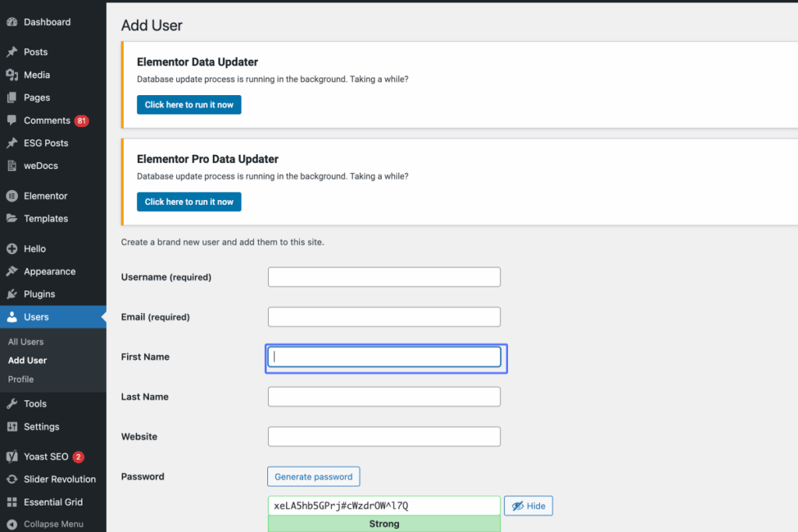Select the Plugins plug icon
This screenshot has width=798, height=532.
pos(12,294)
